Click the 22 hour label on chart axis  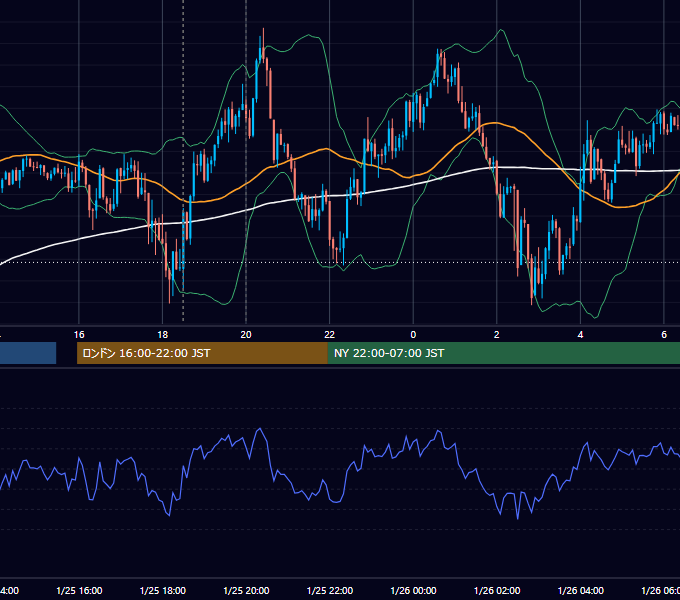[x=330, y=335]
